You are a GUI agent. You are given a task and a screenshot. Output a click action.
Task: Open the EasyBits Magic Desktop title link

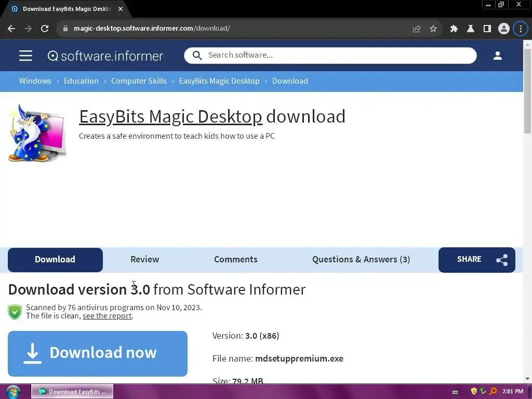pyautogui.click(x=170, y=116)
